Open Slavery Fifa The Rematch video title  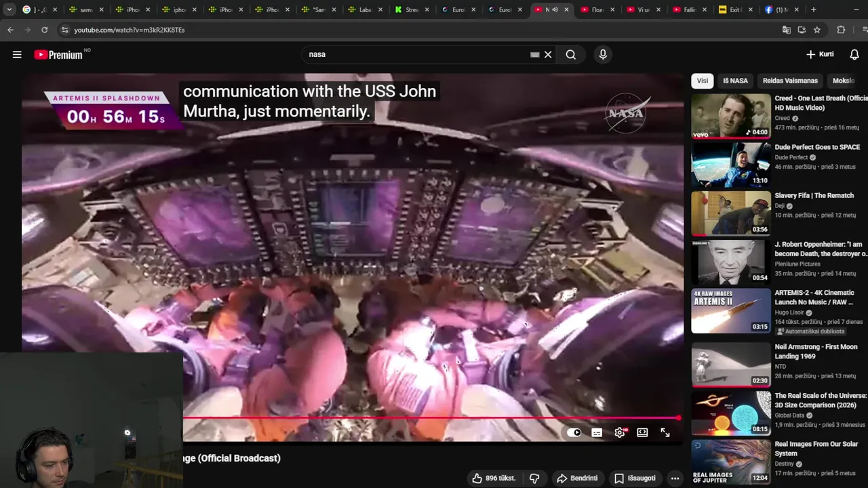point(814,195)
